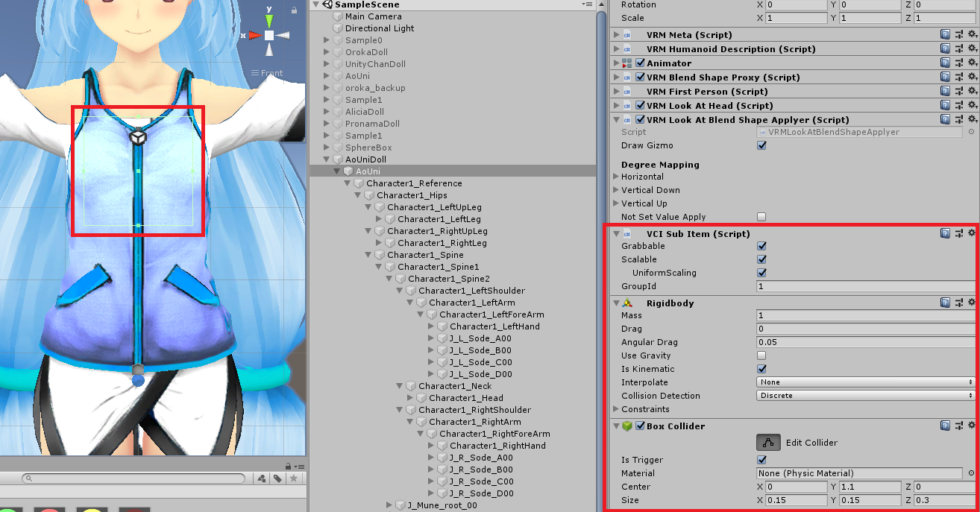Open saved search favorites star in Project panel
This screenshot has height=512, width=980.
coord(293,478)
